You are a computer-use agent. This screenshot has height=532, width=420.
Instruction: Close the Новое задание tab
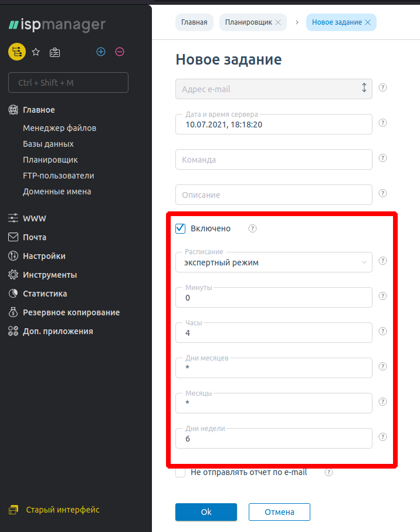pyautogui.click(x=368, y=22)
